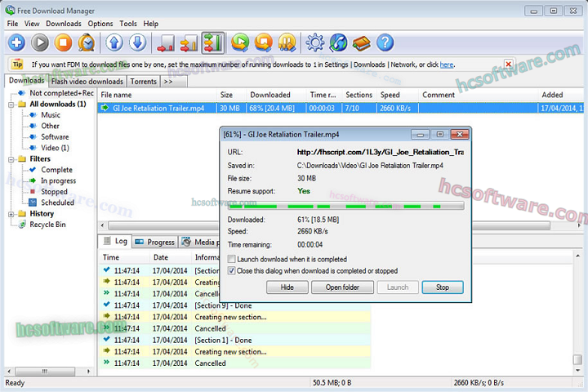The width and height of the screenshot is (588, 392).
Task: Open the dial-up connection globe icon
Action: point(338,42)
